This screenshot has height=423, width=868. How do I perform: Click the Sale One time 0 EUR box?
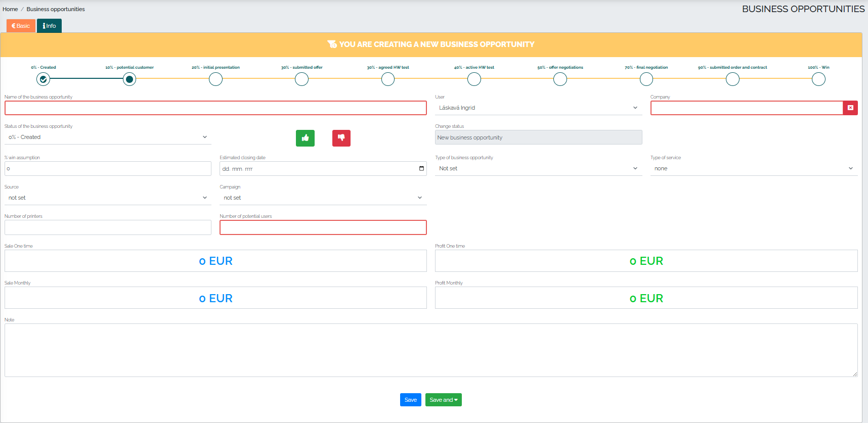tap(215, 261)
